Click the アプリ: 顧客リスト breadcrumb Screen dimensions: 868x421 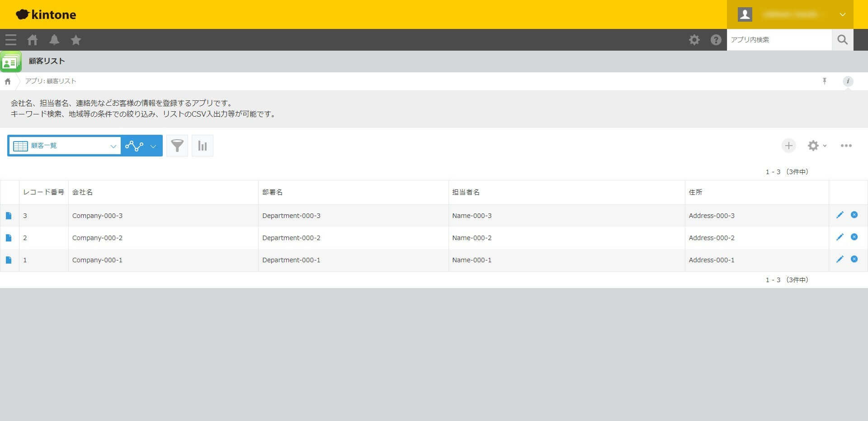tap(51, 81)
